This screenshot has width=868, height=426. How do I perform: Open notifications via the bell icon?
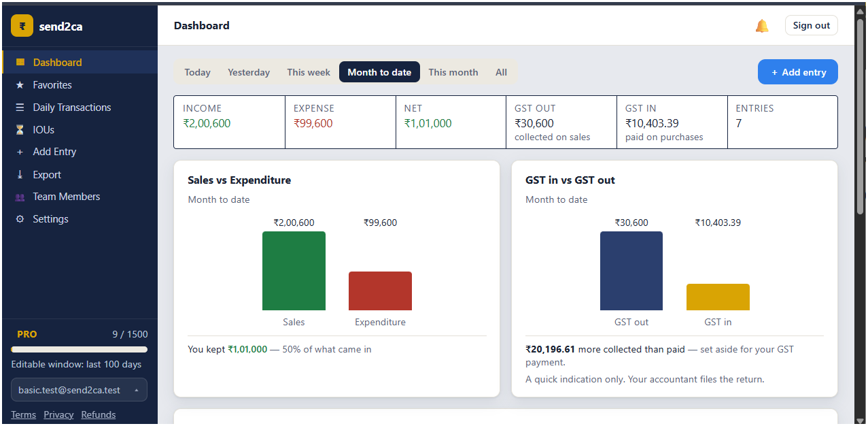(x=762, y=26)
